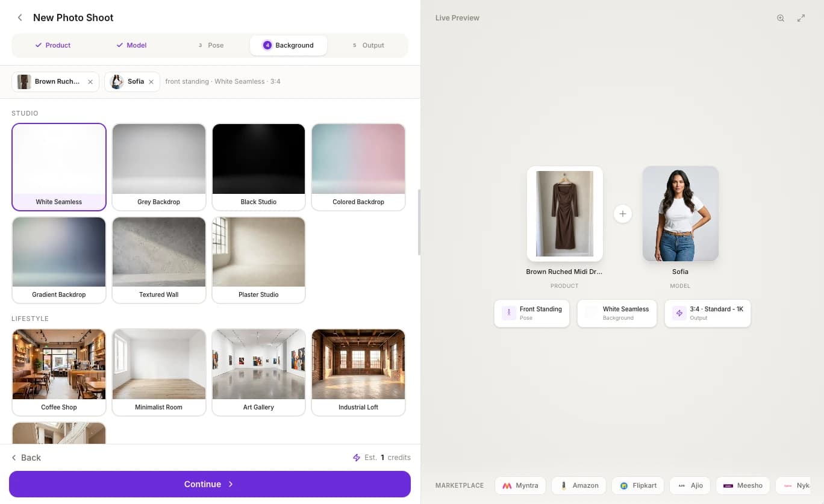Pick the Industrial Loft lifestyle background
Screen dimensions: 824x504
[358, 372]
